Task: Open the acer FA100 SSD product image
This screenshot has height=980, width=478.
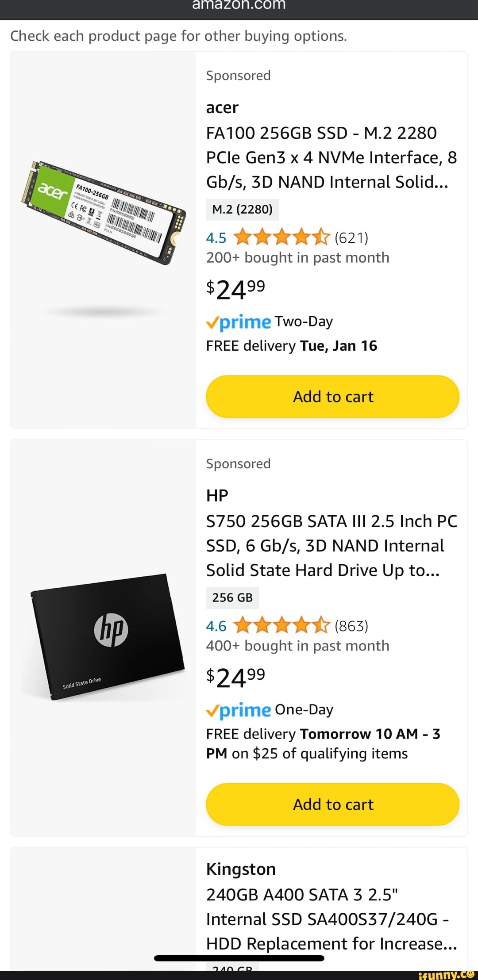Action: 104,213
